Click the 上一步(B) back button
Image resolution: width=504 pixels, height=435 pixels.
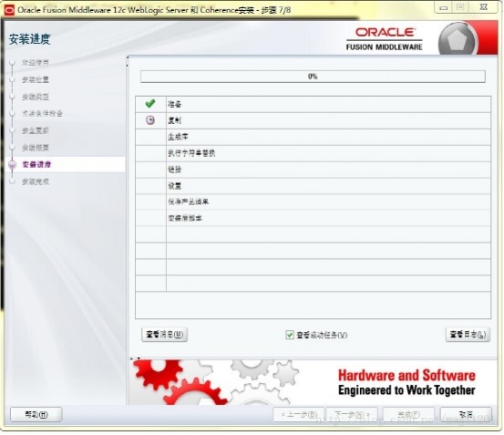[x=299, y=414]
